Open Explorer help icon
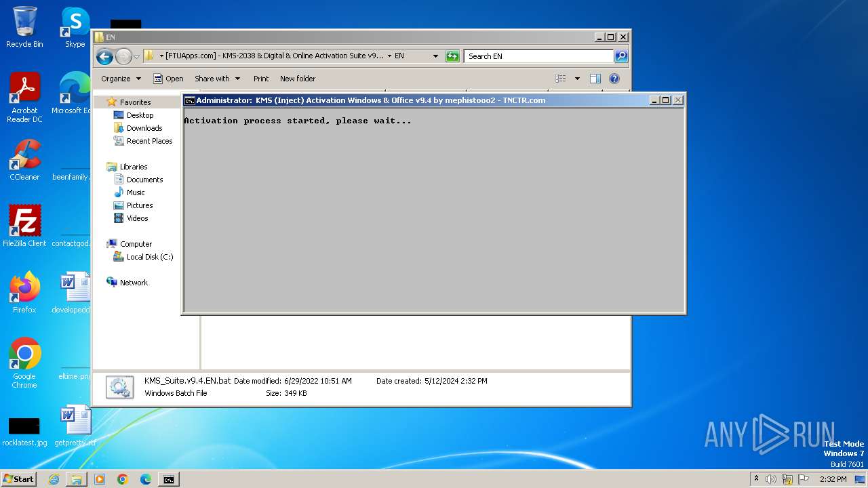Image resolution: width=868 pixels, height=488 pixels. tap(614, 79)
